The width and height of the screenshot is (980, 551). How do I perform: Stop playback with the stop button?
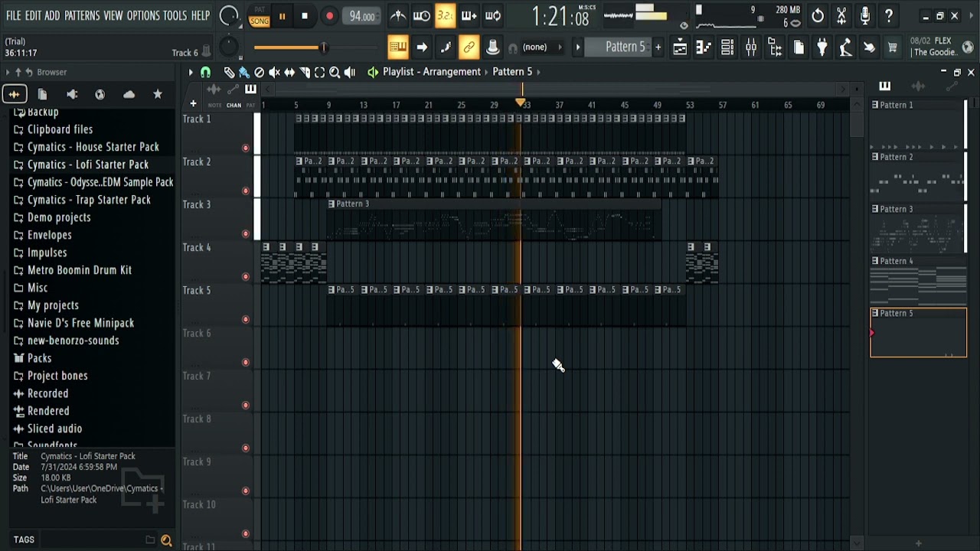(305, 16)
